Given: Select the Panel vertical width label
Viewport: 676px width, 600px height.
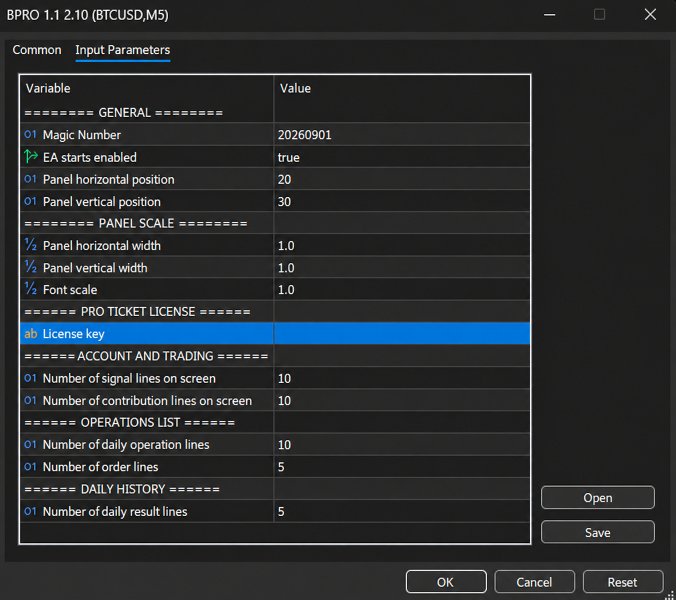Looking at the screenshot, I should click(x=95, y=268).
